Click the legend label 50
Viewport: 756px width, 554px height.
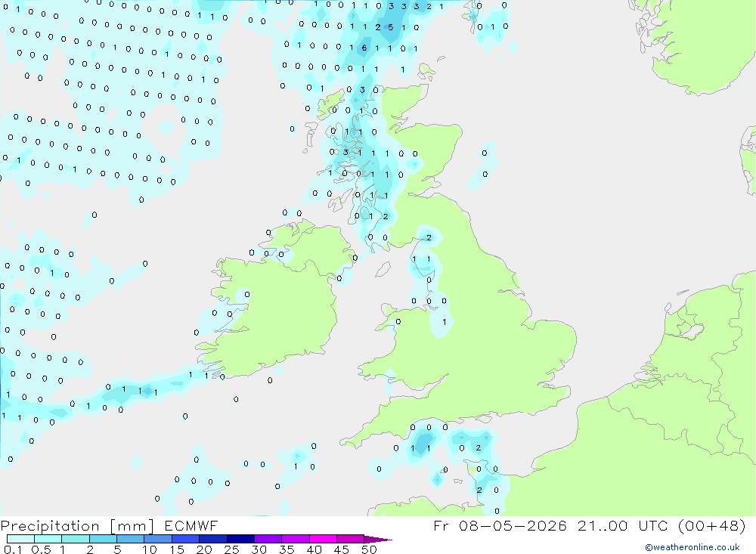(369, 549)
